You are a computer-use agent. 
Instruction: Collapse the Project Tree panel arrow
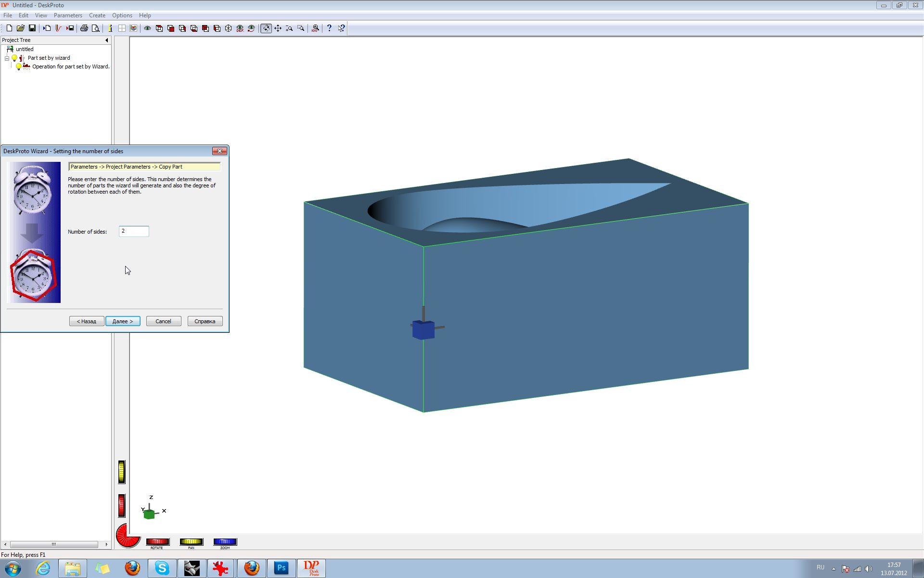[x=106, y=40]
